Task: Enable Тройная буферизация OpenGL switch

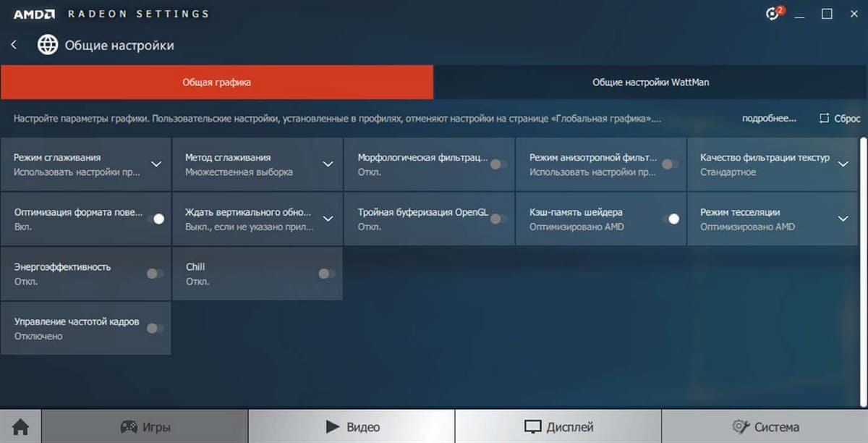Action: click(498, 219)
